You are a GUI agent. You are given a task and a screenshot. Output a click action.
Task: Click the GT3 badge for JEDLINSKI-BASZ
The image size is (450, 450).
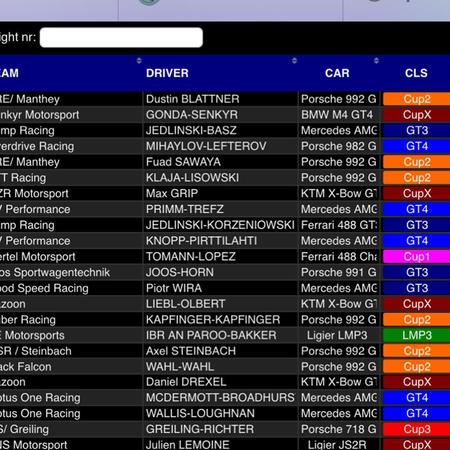tap(417, 130)
